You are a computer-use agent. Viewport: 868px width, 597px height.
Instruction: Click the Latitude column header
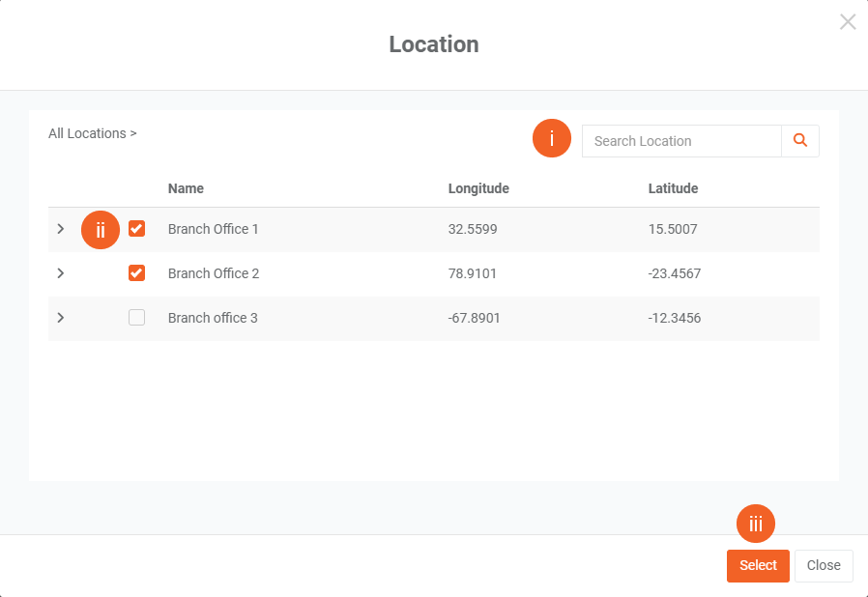pyautogui.click(x=673, y=188)
